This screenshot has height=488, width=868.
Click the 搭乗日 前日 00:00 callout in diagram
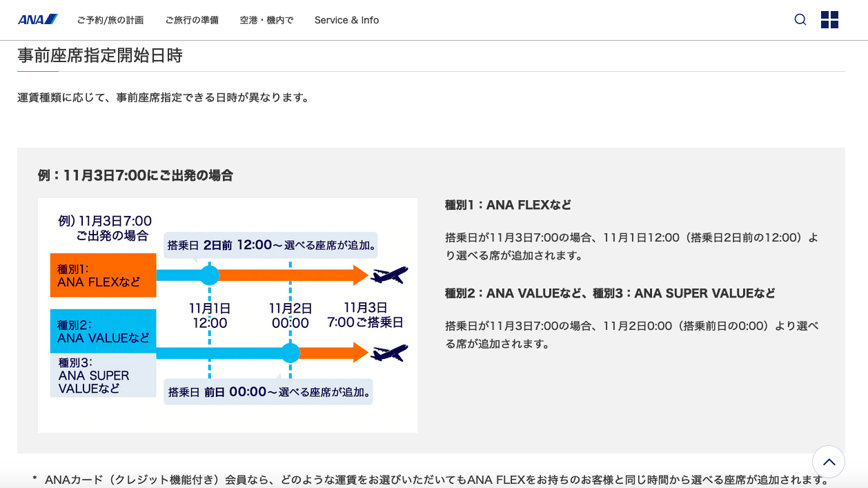tap(268, 391)
